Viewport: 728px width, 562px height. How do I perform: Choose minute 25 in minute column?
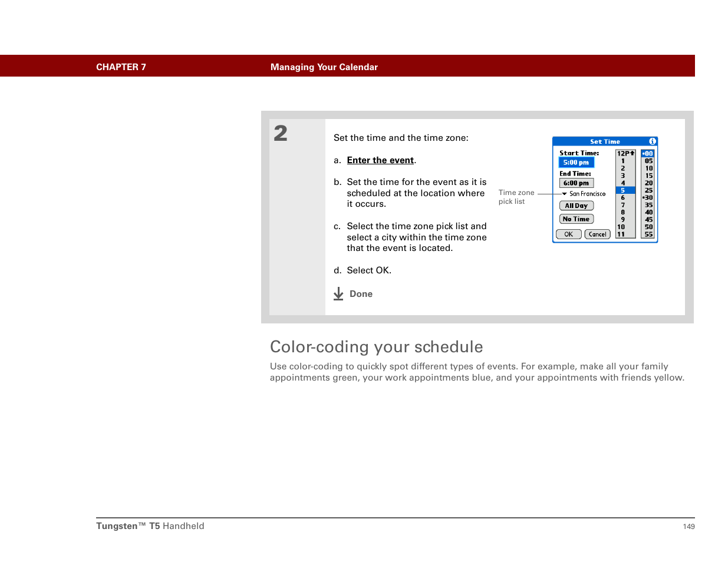click(648, 190)
